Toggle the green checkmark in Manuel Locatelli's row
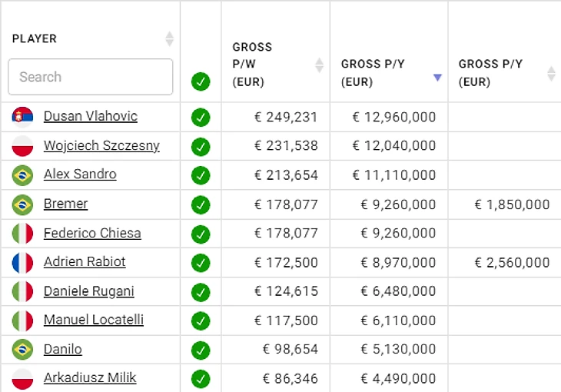The height and width of the screenshot is (392, 561). (201, 321)
